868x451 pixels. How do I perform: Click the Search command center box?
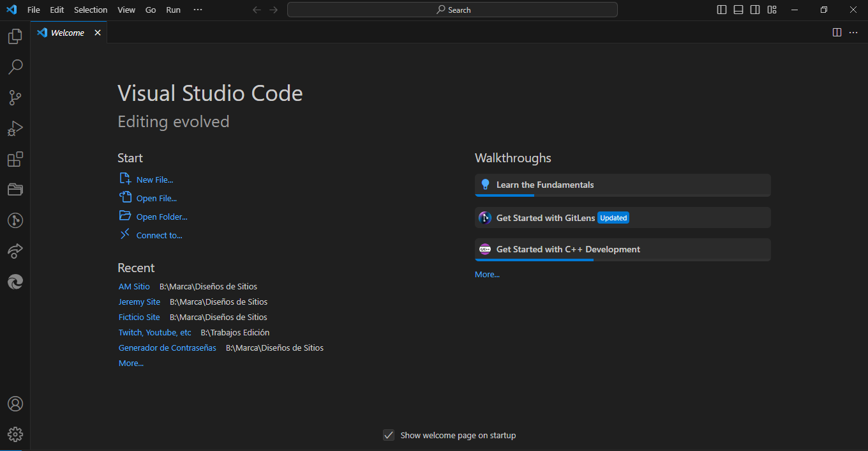(x=452, y=10)
